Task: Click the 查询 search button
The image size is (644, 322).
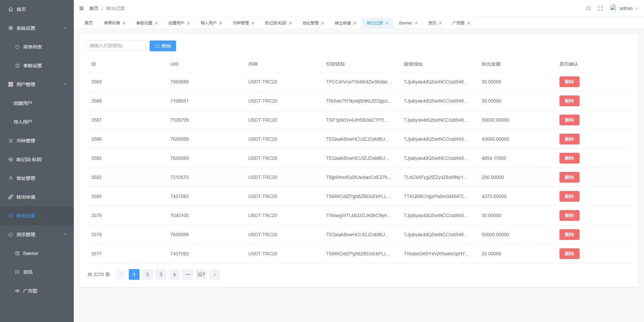Action: point(163,46)
